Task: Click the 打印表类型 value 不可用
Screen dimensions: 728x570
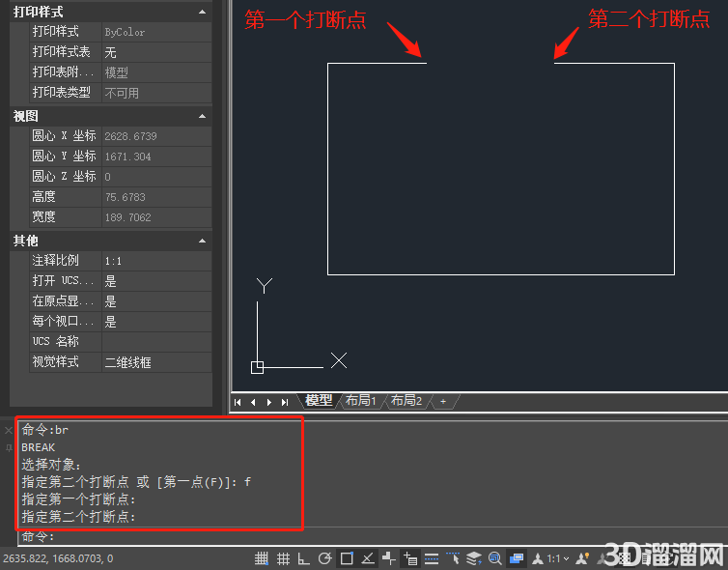Action: point(157,93)
